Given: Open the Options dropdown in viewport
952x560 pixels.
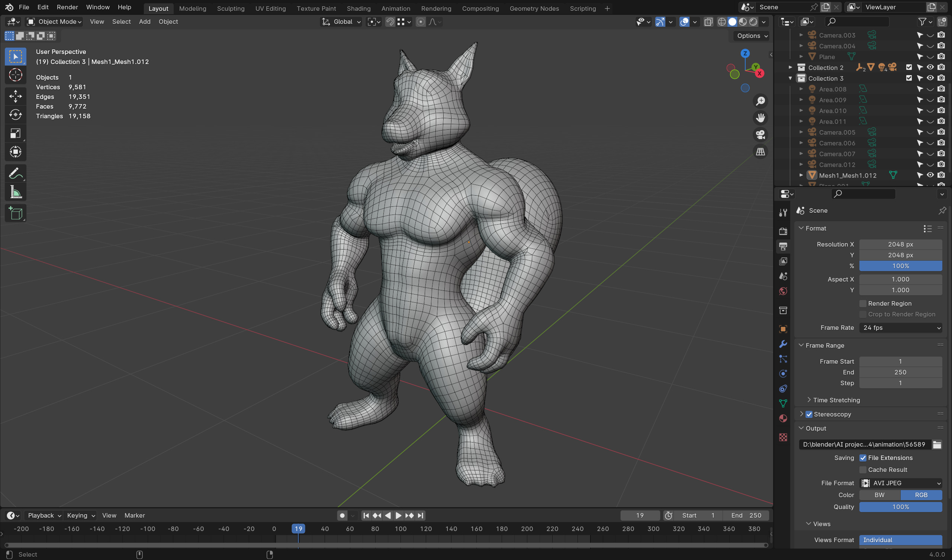Looking at the screenshot, I should point(752,36).
